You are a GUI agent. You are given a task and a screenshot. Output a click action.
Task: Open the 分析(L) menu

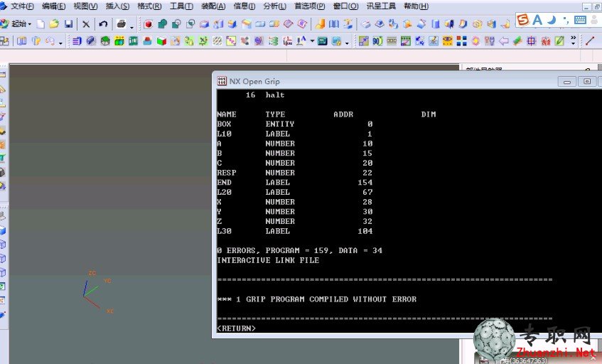[x=274, y=6]
